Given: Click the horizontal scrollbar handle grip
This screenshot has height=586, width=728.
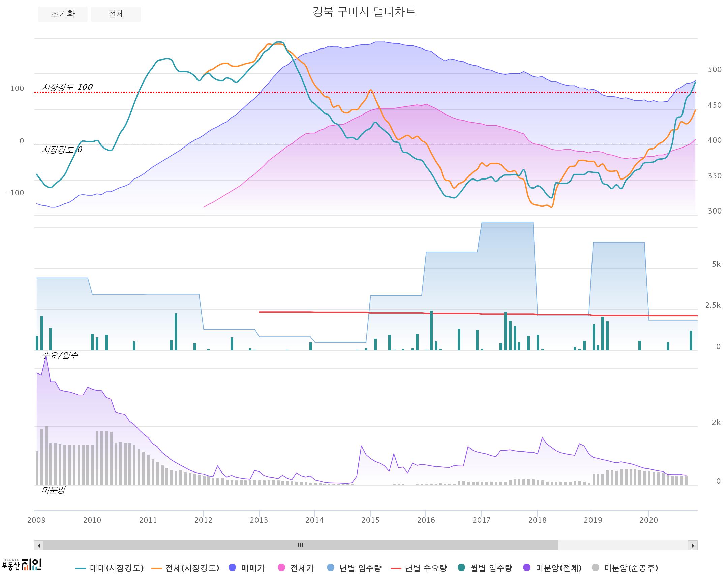Looking at the screenshot, I should click(301, 545).
